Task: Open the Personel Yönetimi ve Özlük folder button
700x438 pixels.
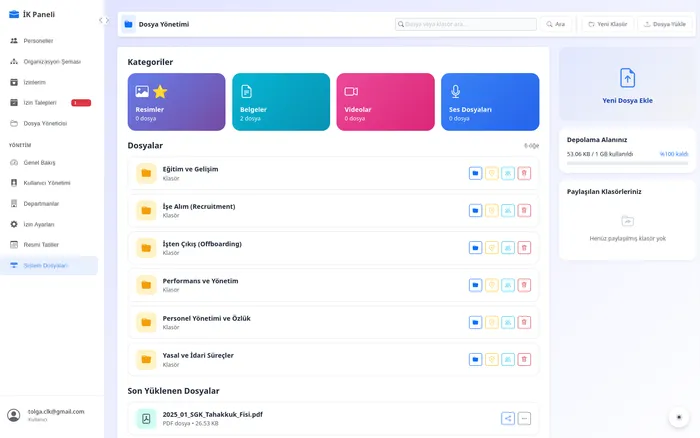Action: 475,322
